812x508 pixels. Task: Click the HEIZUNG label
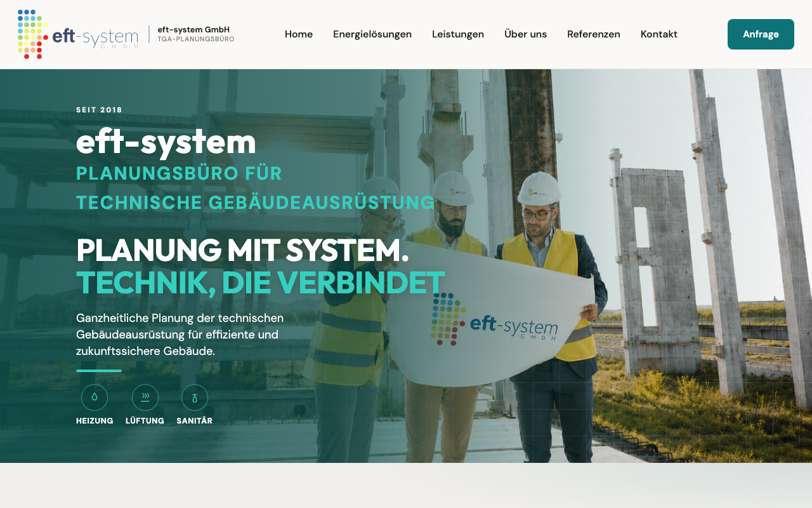point(95,421)
